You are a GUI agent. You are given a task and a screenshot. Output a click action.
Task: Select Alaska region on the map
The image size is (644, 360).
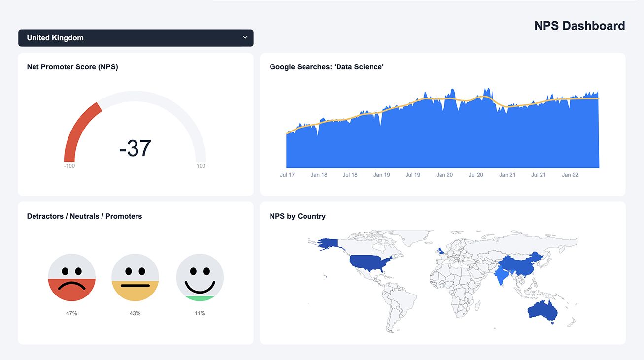click(327, 243)
